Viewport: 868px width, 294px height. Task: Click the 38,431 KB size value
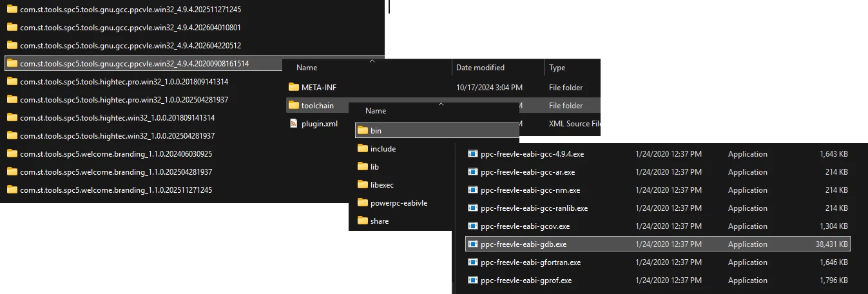click(831, 244)
